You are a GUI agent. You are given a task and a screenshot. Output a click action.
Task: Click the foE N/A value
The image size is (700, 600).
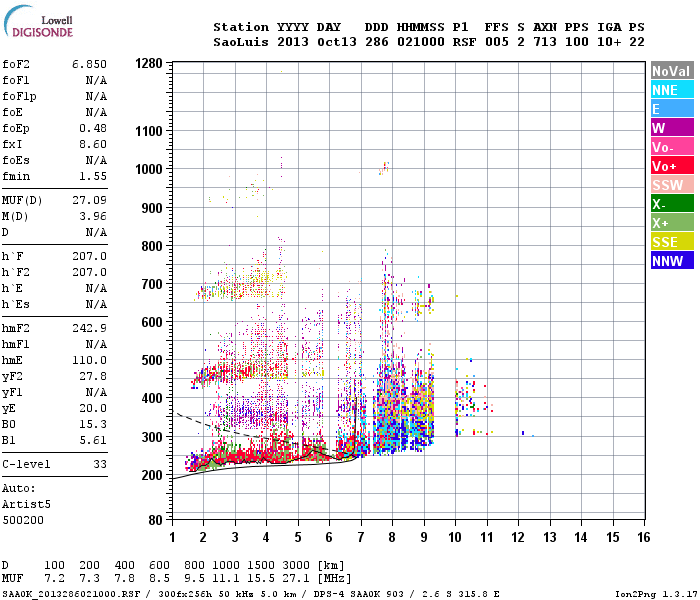point(96,112)
